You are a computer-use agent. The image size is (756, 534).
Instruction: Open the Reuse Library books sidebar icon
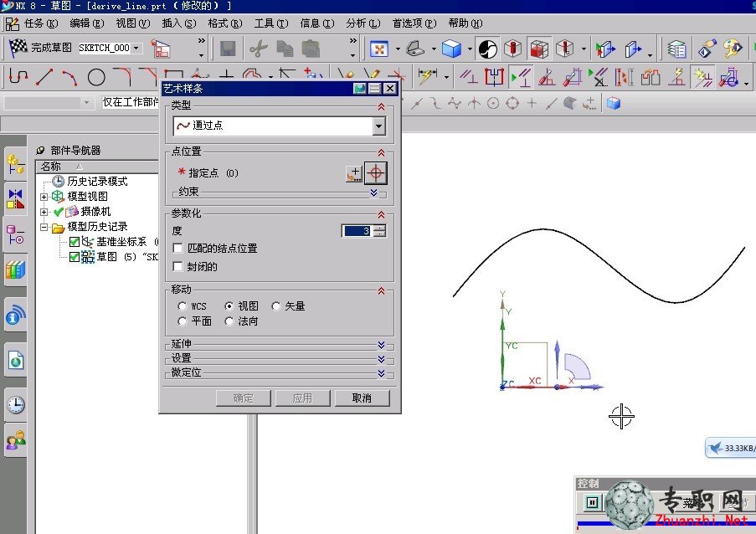(15, 270)
